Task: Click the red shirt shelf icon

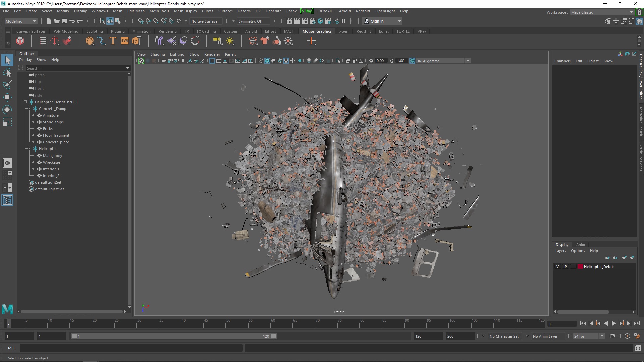Action: point(265,41)
